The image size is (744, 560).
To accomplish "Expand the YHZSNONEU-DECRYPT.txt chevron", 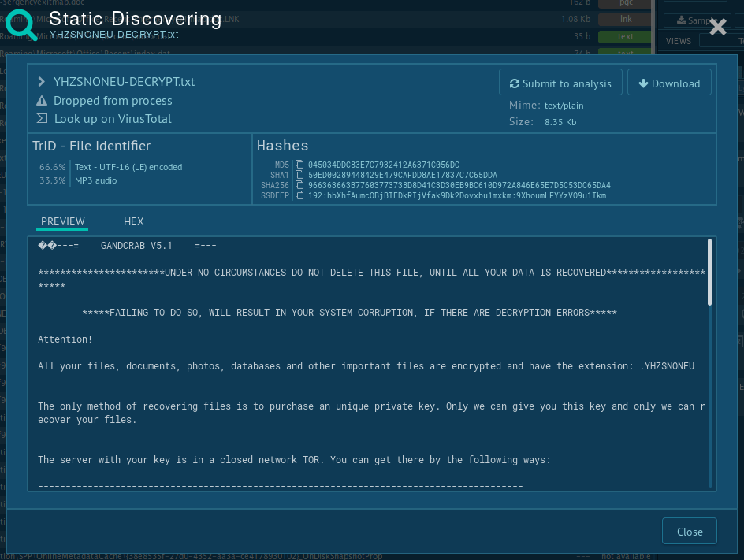I will point(43,82).
